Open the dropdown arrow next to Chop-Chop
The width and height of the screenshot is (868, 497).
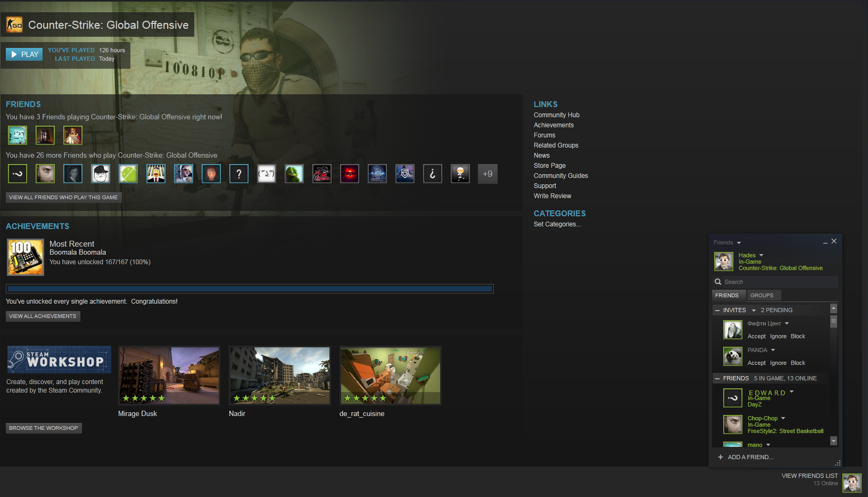(783, 418)
